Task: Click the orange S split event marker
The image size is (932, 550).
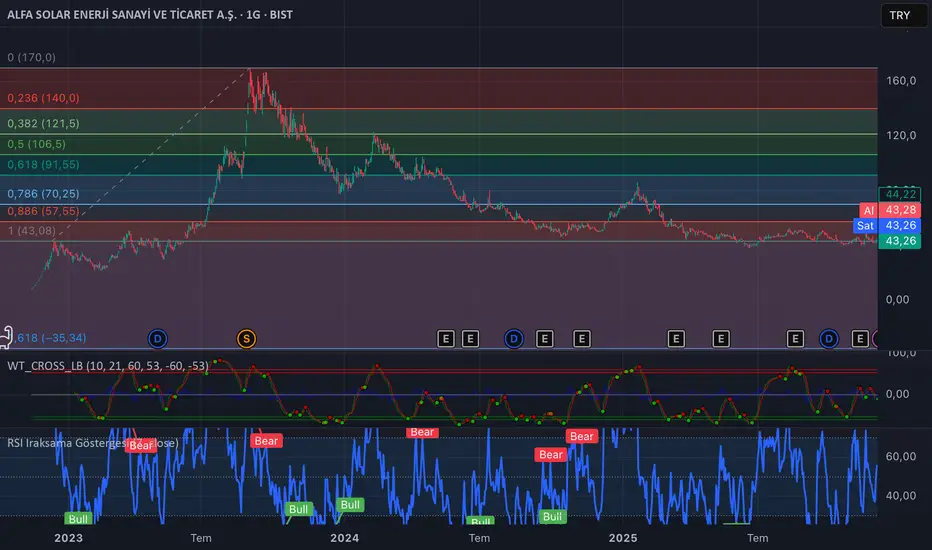Action: tap(246, 339)
